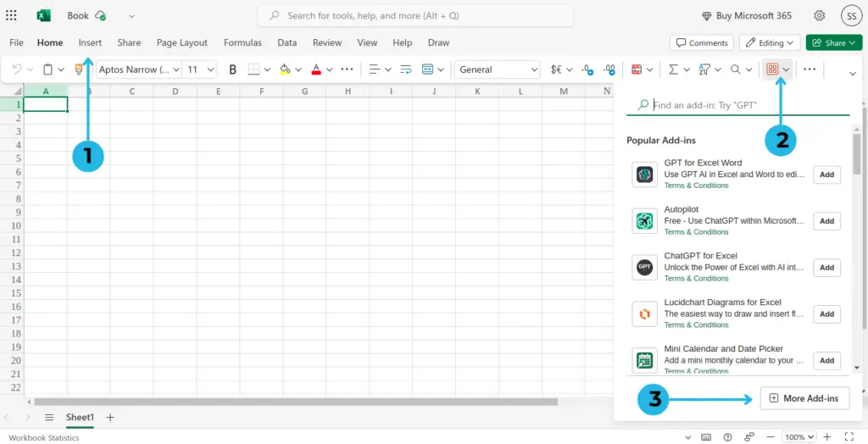Open more font options ellipsis
The height and width of the screenshot is (444, 868).
[x=347, y=69]
